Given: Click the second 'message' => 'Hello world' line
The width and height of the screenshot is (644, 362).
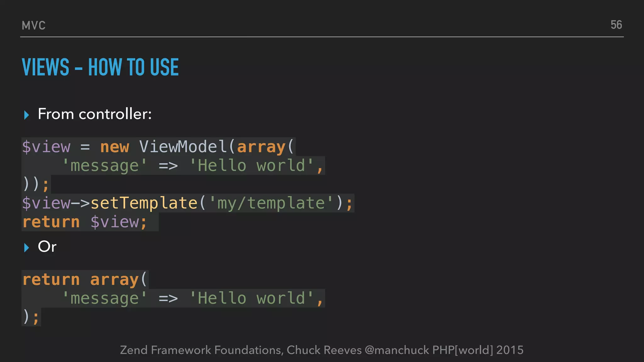Looking at the screenshot, I should [x=192, y=298].
